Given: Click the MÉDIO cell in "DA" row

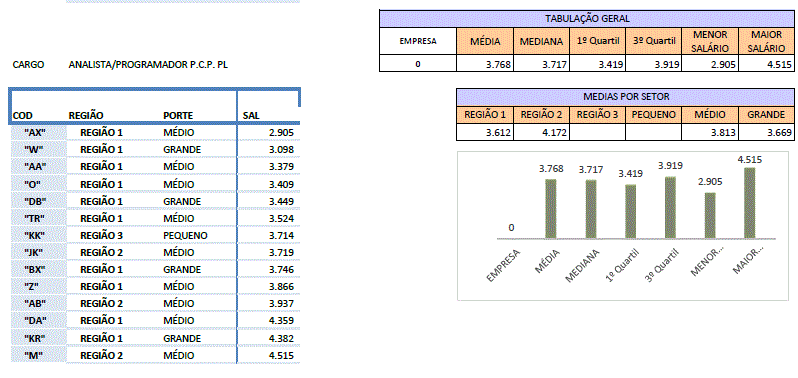Looking at the screenshot, I should (x=178, y=321).
